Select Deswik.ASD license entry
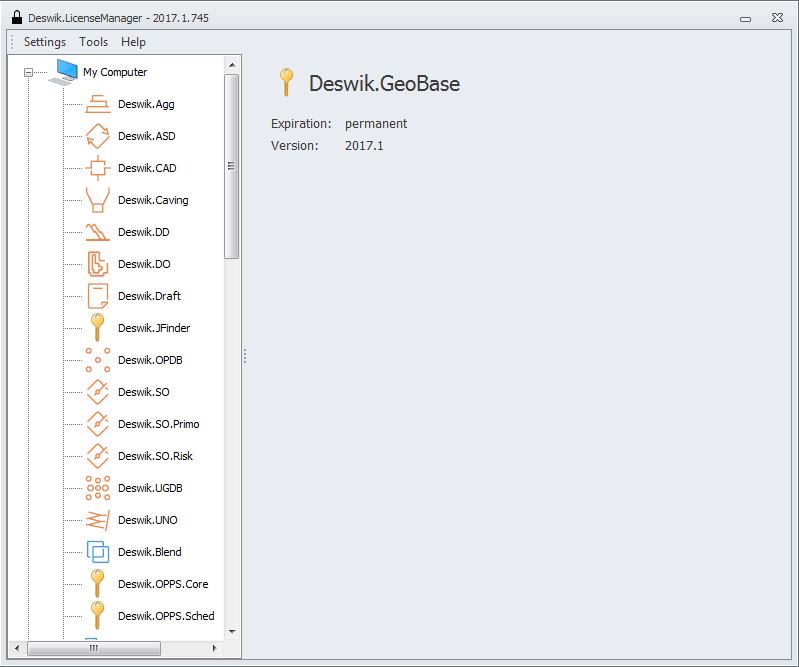This screenshot has height=667, width=799. [146, 136]
